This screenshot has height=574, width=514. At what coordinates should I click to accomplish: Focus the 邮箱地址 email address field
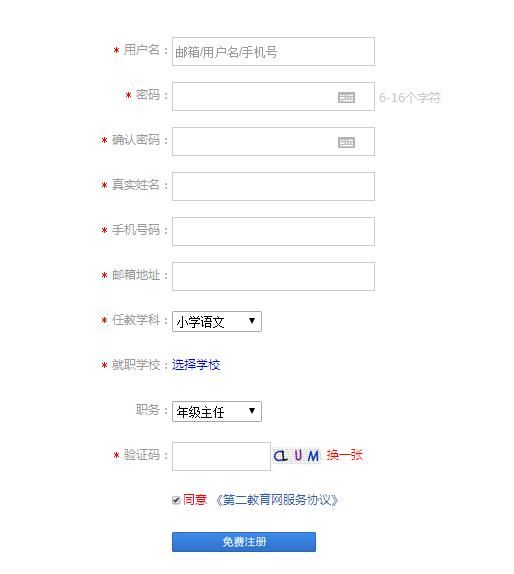(x=273, y=277)
